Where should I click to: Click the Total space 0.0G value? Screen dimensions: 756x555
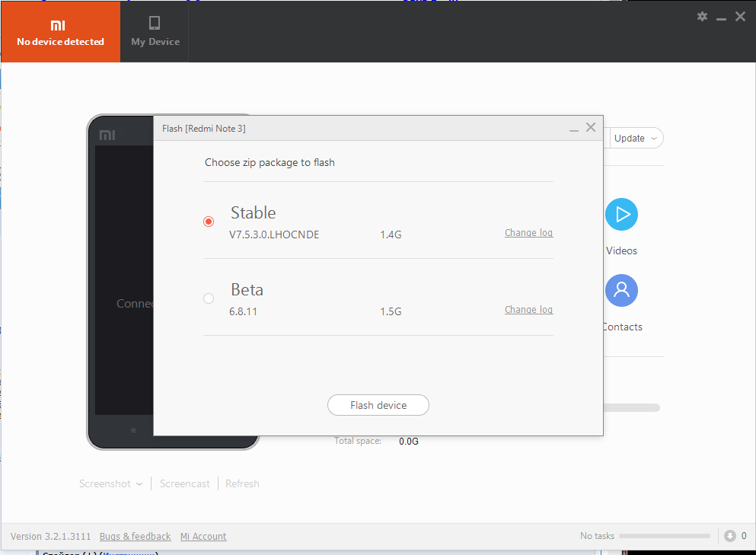[408, 442]
